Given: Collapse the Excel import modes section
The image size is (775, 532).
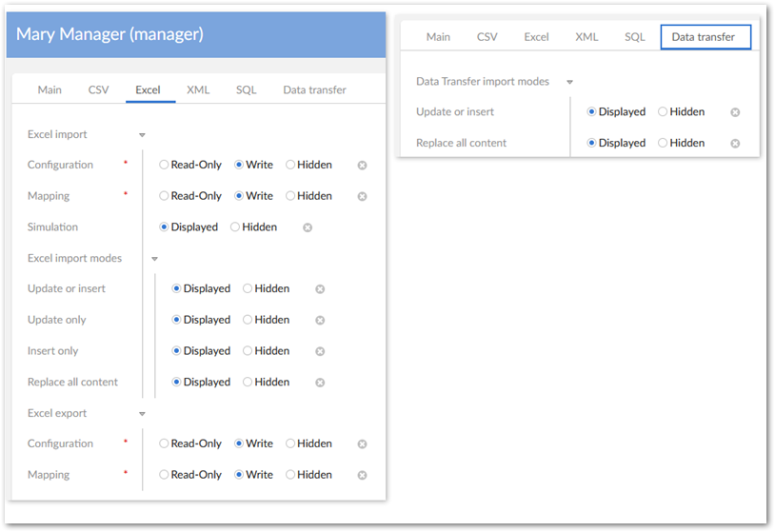Looking at the screenshot, I should point(154,259).
